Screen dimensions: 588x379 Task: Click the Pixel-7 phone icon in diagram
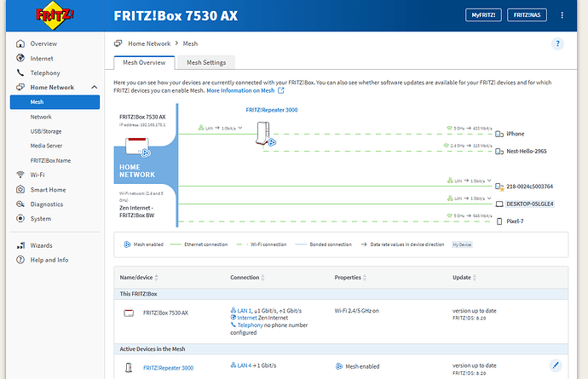click(x=499, y=221)
